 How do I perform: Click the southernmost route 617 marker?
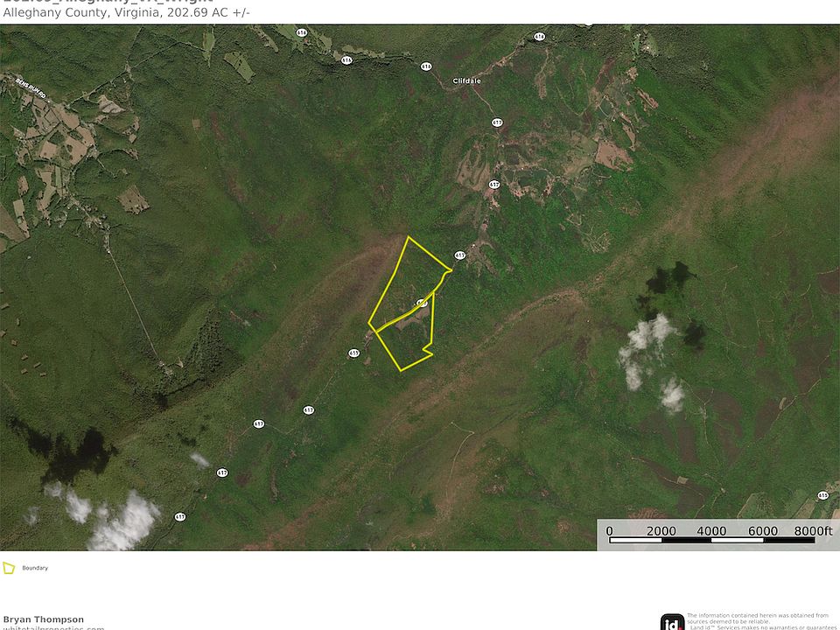point(180,516)
